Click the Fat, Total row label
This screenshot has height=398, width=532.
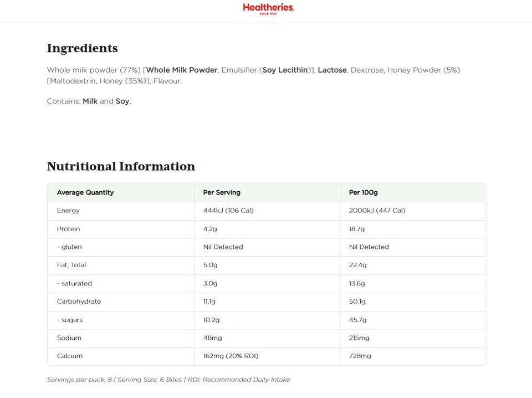tap(71, 265)
